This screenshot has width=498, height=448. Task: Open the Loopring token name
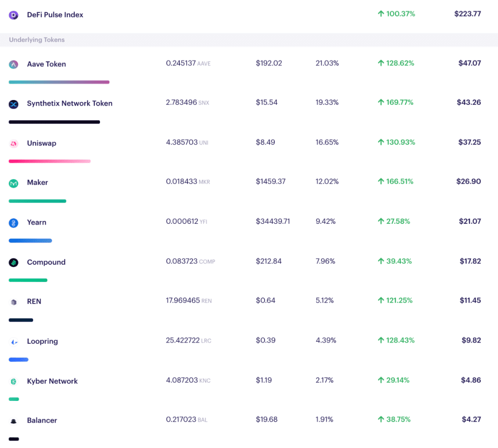point(42,341)
